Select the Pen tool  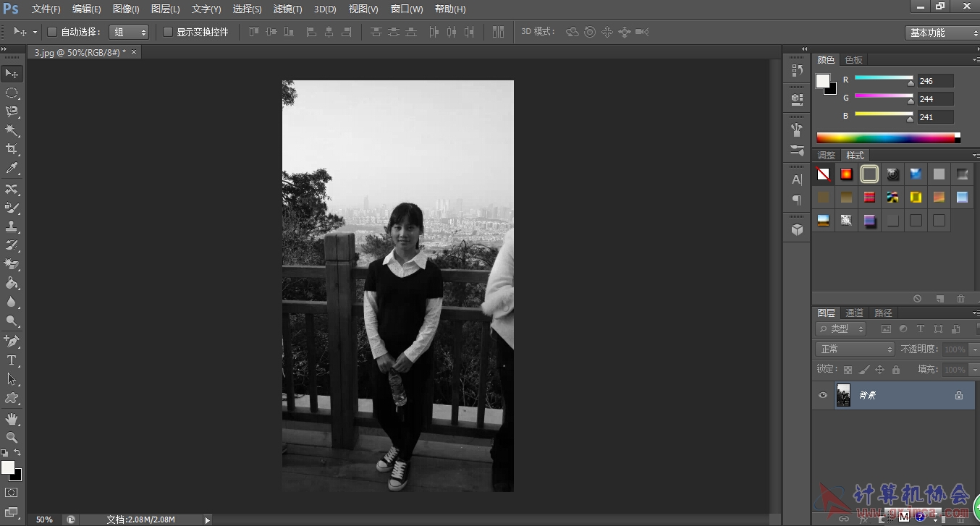tap(12, 341)
